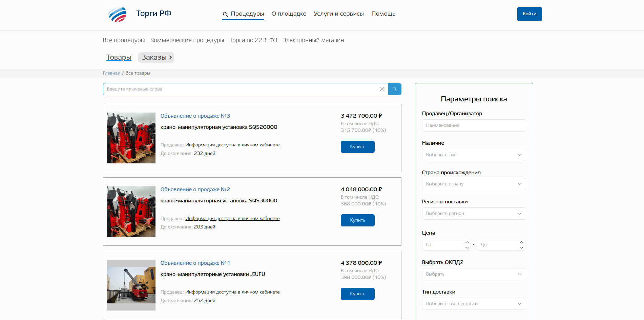
Task: Buy the SQS20000 crane installation
Action: click(x=358, y=147)
